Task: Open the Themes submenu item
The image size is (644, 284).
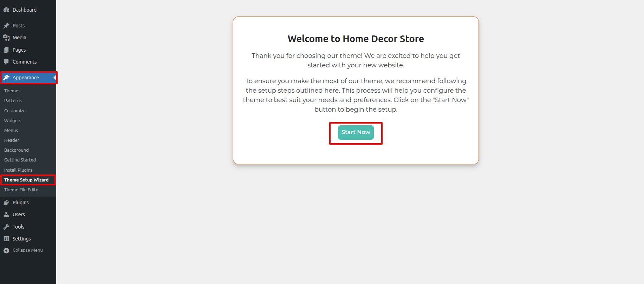Action: pos(12,91)
